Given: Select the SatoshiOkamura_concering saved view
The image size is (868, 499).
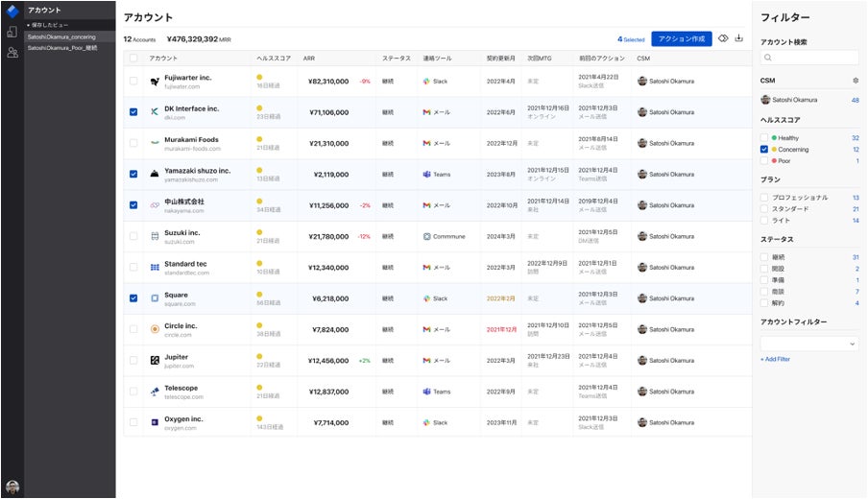Looking at the screenshot, I should (x=61, y=36).
